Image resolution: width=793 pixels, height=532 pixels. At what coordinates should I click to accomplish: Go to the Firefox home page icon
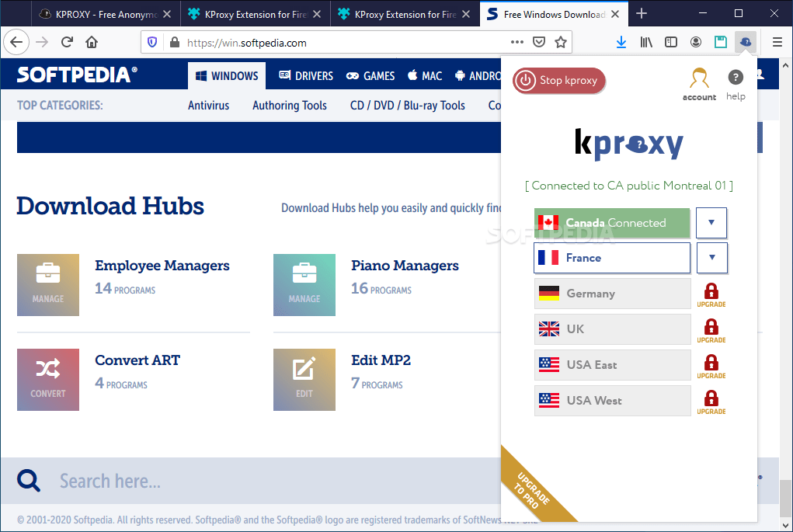[x=92, y=42]
